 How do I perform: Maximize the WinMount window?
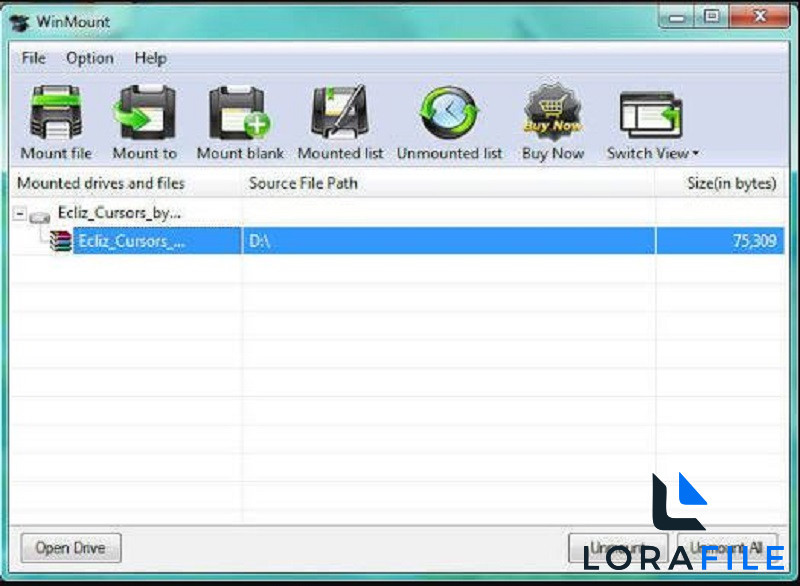[711, 17]
